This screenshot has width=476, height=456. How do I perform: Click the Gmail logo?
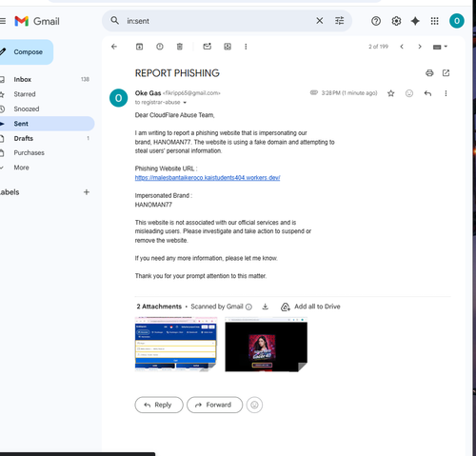pyautogui.click(x=37, y=21)
